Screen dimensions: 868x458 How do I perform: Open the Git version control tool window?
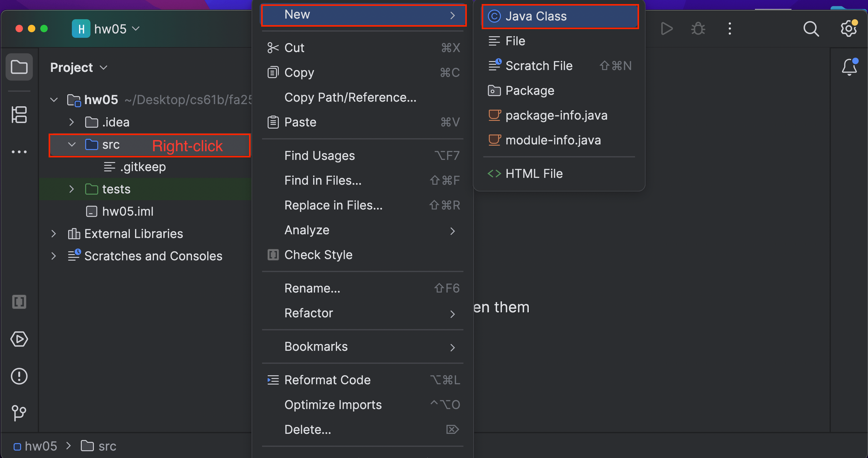19,412
